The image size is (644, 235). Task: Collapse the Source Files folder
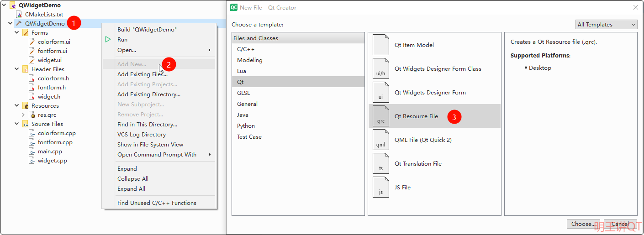pyautogui.click(x=17, y=124)
